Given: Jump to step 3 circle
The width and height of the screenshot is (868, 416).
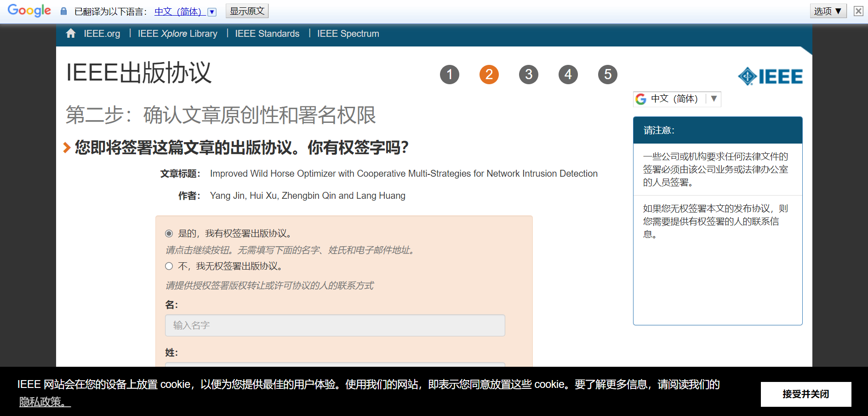Looking at the screenshot, I should pyautogui.click(x=529, y=75).
